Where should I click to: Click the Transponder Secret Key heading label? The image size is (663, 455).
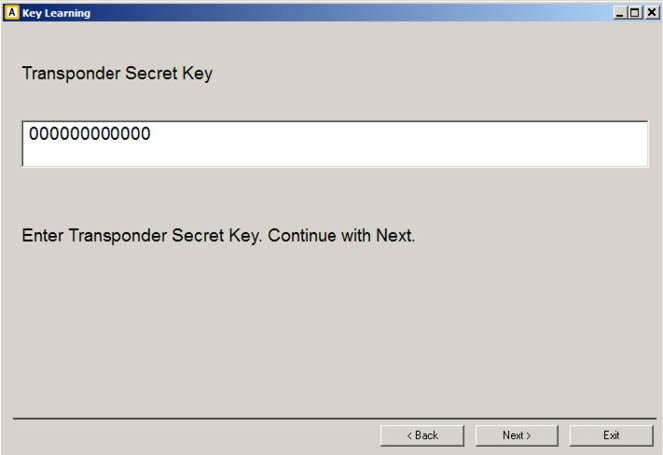[x=117, y=74]
